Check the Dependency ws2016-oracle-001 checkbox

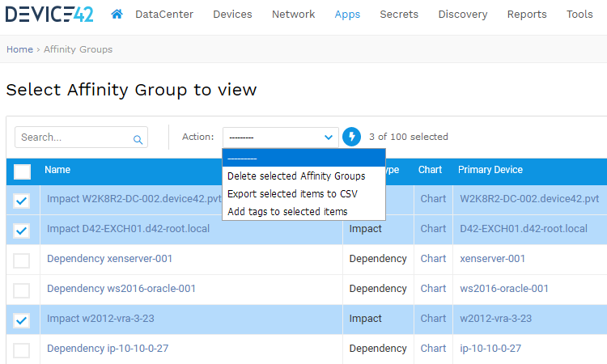point(22,290)
